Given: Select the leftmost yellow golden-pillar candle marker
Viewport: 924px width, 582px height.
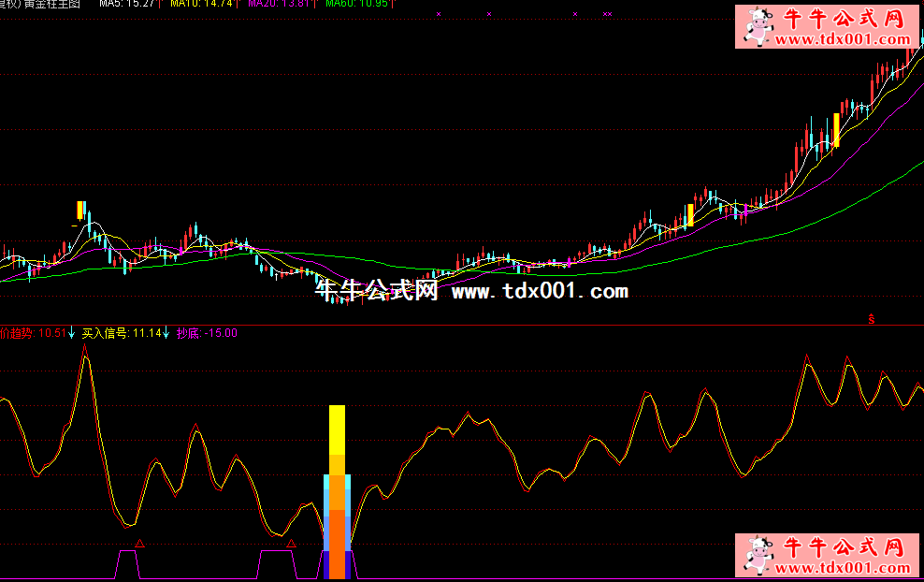Looking at the screenshot, I should pos(80,211).
